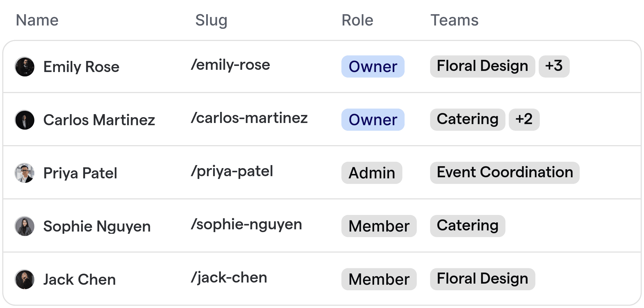Click Sophie Nguyen's profile avatar
Image resolution: width=644 pixels, height=308 pixels.
24,226
